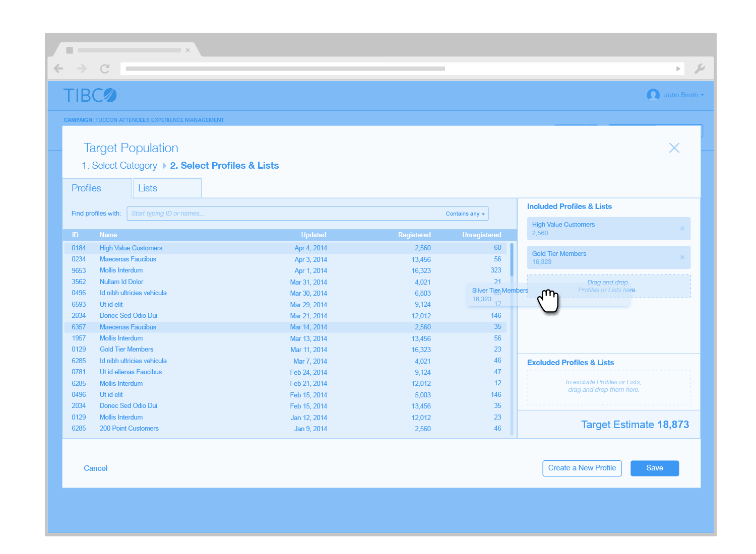Reload the page with refresh icon

tap(105, 68)
